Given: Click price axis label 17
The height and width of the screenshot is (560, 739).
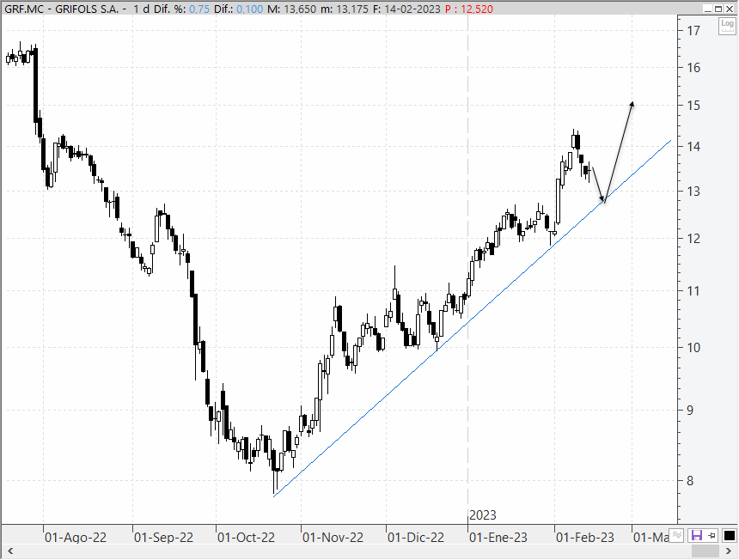Looking at the screenshot, I should tap(693, 31).
